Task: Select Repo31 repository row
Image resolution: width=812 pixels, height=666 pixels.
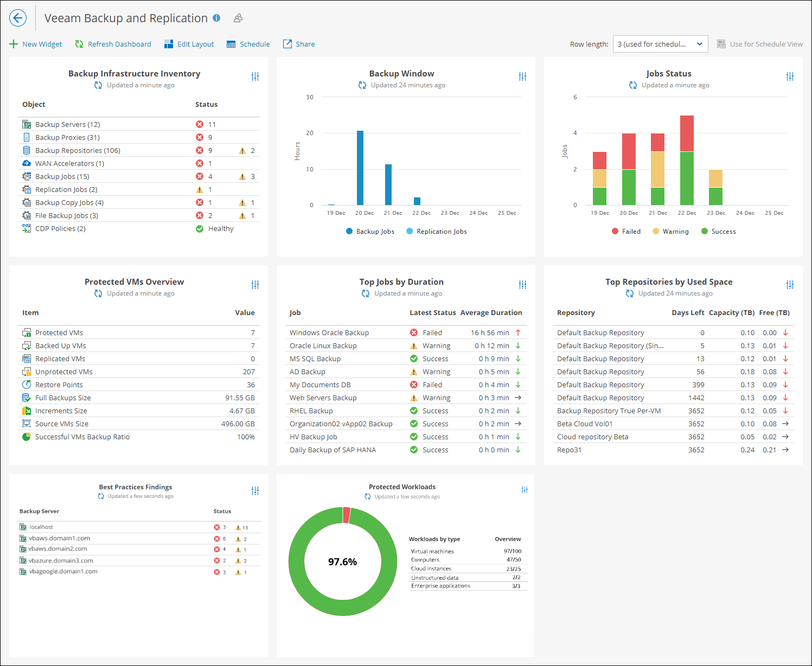Action: click(673, 450)
